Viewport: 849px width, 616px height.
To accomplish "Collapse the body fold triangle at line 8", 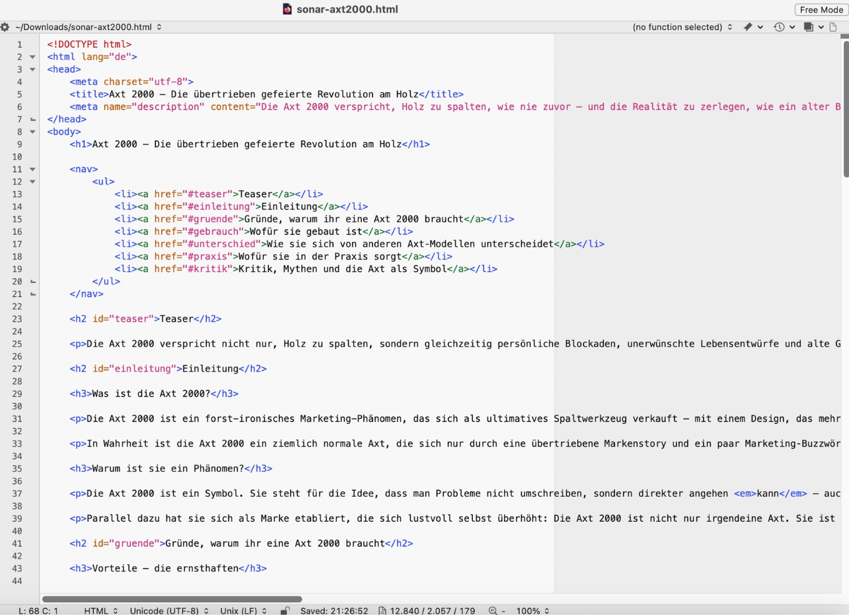I will 32,132.
